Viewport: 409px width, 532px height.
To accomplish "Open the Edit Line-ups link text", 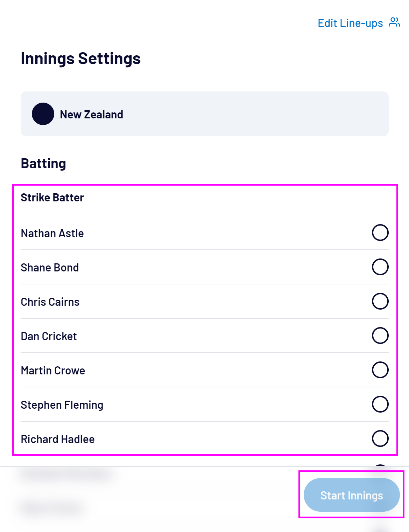I will coord(350,23).
